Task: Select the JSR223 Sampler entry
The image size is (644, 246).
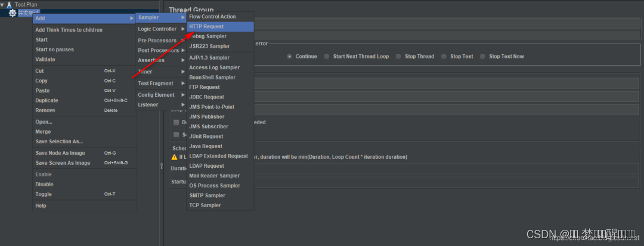Action: [220, 46]
